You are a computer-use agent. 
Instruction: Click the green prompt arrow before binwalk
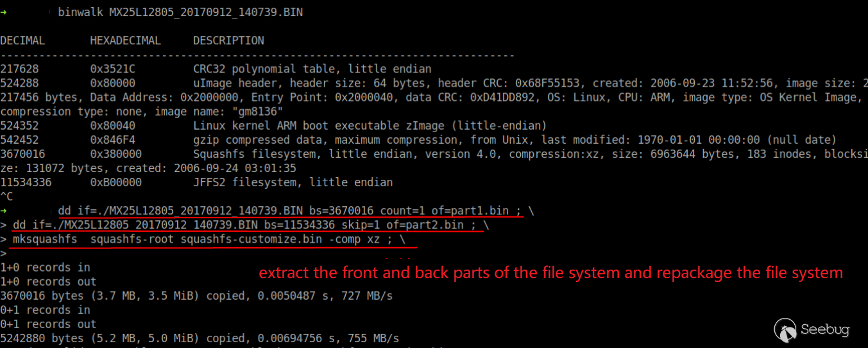tap(3, 12)
